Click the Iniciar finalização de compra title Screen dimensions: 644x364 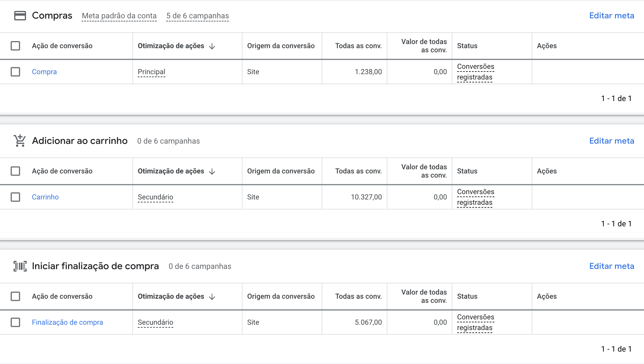point(96,266)
